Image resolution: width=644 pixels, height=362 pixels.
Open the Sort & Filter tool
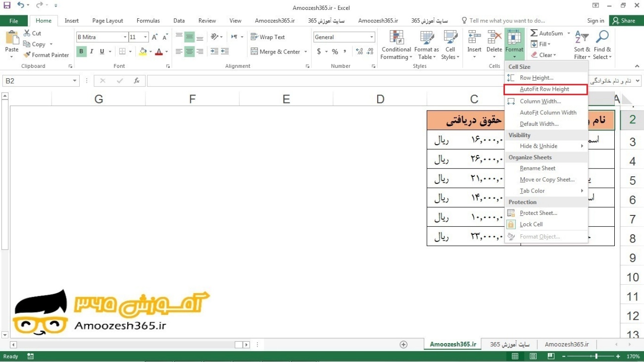click(582, 45)
